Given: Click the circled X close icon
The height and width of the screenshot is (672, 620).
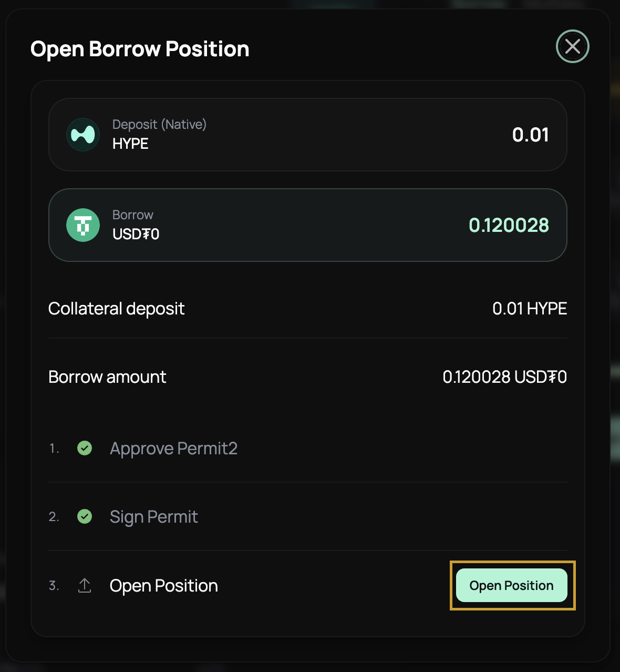Looking at the screenshot, I should [572, 46].
